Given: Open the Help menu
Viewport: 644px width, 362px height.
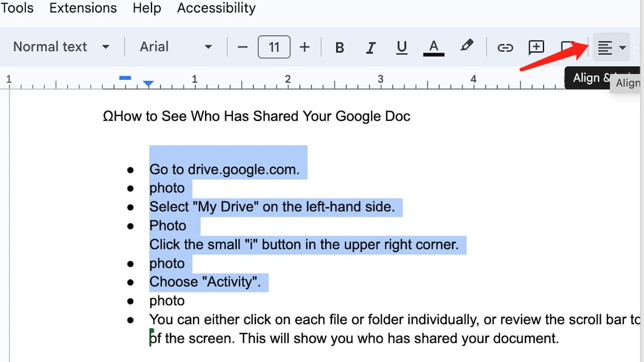Looking at the screenshot, I should 147,8.
